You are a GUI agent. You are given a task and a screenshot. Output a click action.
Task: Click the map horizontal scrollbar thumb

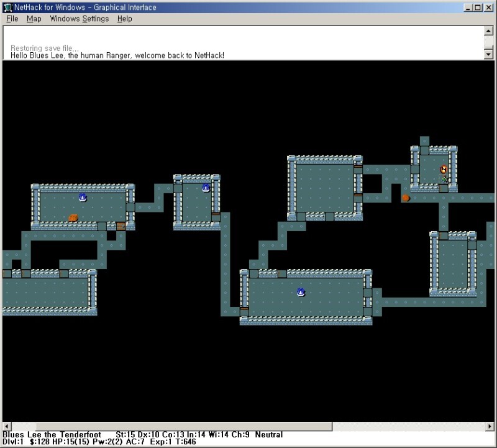(x=183, y=426)
